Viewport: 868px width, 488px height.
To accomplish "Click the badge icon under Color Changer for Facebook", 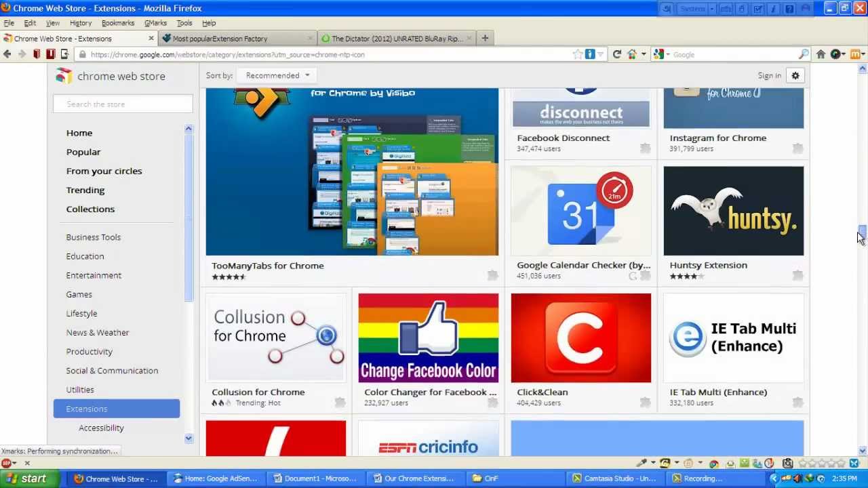I will coord(492,403).
